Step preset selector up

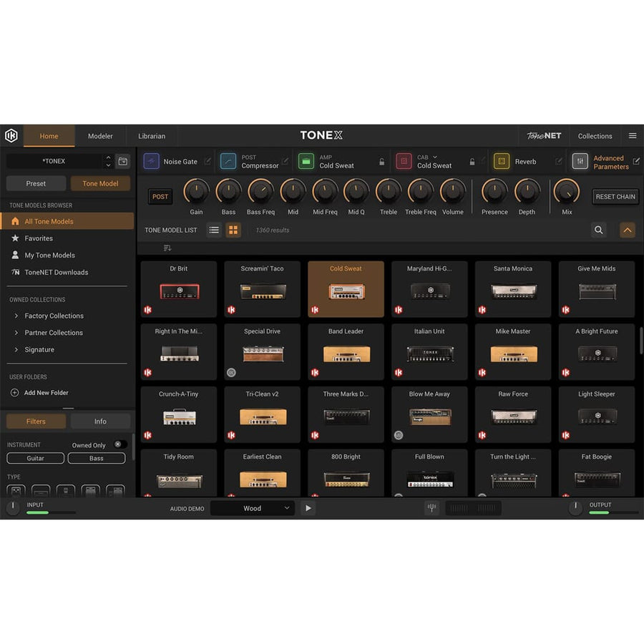pyautogui.click(x=108, y=157)
